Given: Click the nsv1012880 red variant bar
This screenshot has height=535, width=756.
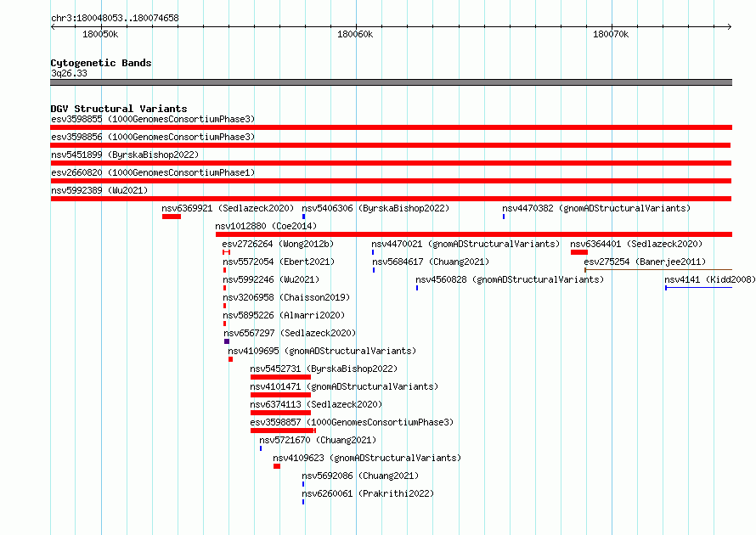Looking at the screenshot, I should pos(474,234).
